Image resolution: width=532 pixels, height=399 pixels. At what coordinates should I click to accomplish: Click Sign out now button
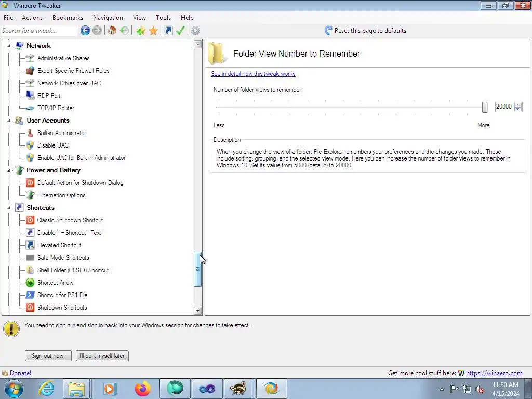point(48,355)
